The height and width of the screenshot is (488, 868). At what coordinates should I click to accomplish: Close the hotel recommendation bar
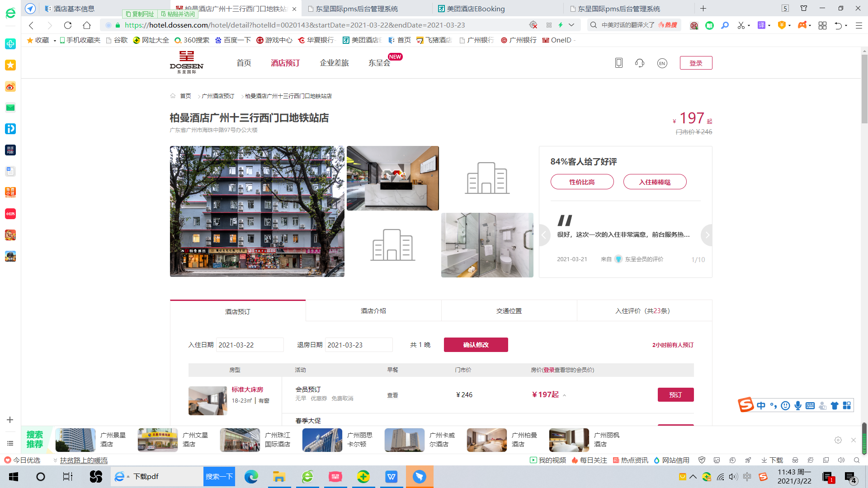tap(854, 440)
